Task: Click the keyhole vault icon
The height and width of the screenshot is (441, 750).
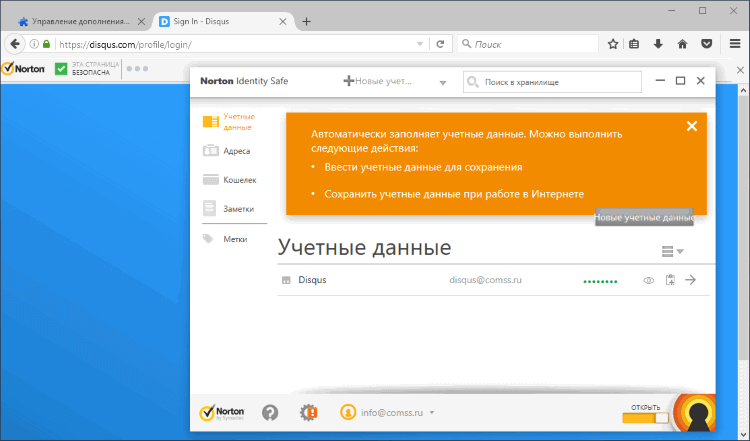Action: tap(696, 413)
